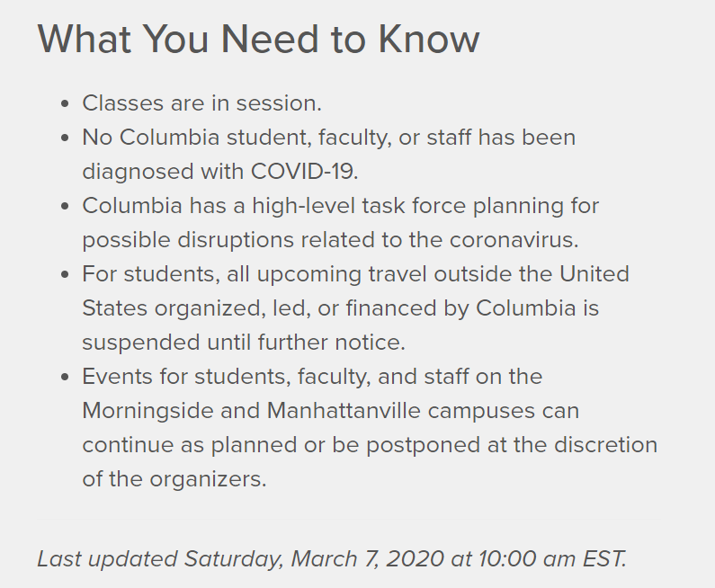Click the "high-level task force planning" line
The height and width of the screenshot is (588, 715).
340,206
